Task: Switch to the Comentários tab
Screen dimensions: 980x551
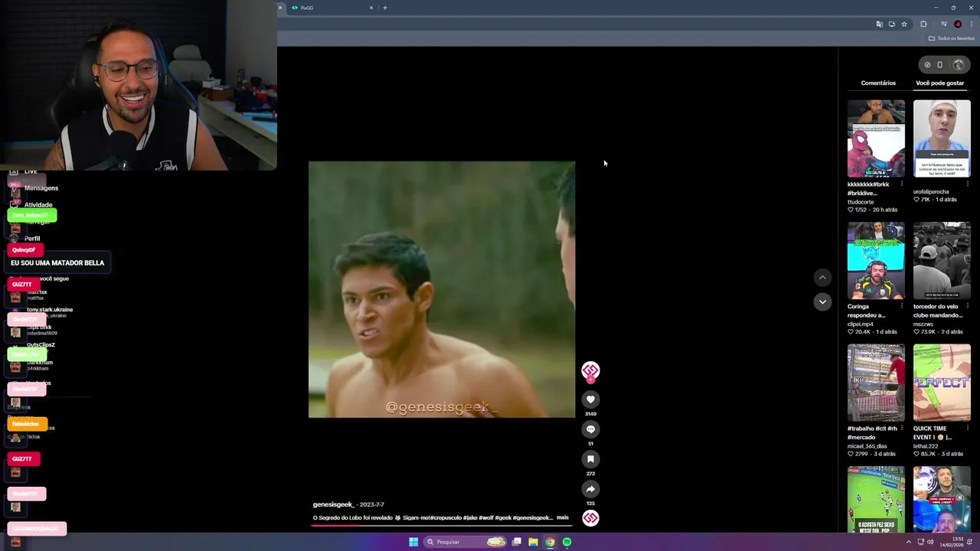Action: (x=878, y=83)
